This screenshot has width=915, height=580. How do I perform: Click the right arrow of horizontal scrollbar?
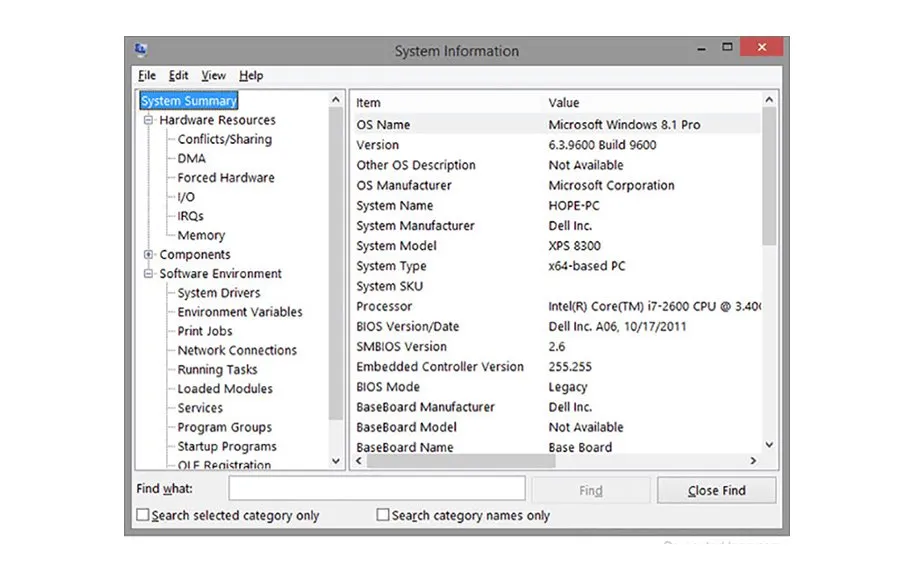(x=754, y=461)
